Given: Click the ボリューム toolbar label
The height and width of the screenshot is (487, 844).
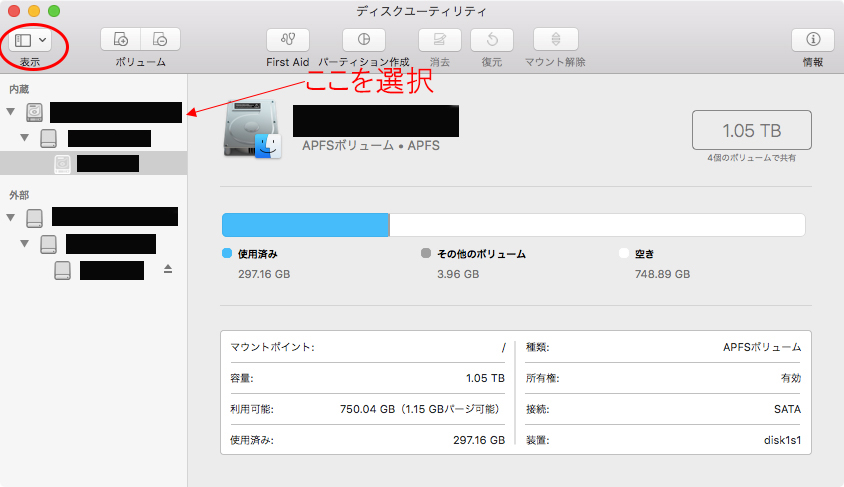Looking at the screenshot, I should 140,62.
